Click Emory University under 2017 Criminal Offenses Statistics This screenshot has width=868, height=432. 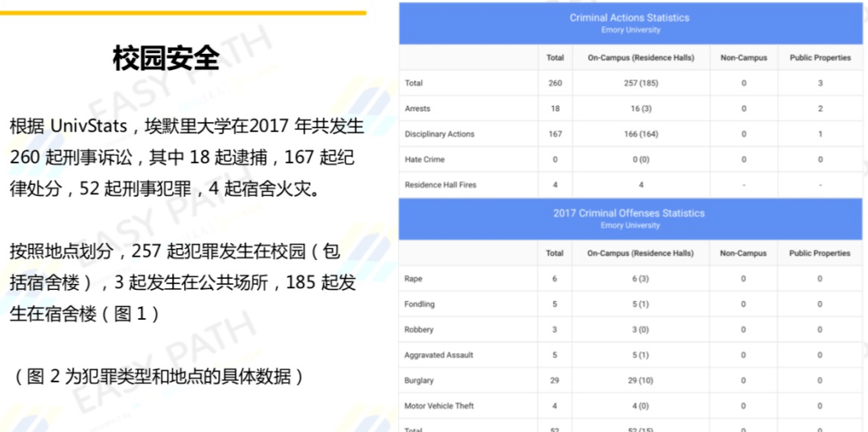pos(630,226)
